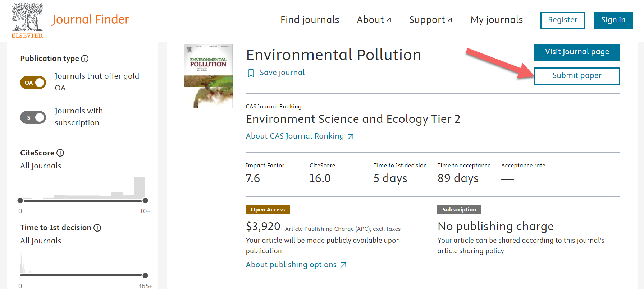Open the About menu item

pos(374,20)
